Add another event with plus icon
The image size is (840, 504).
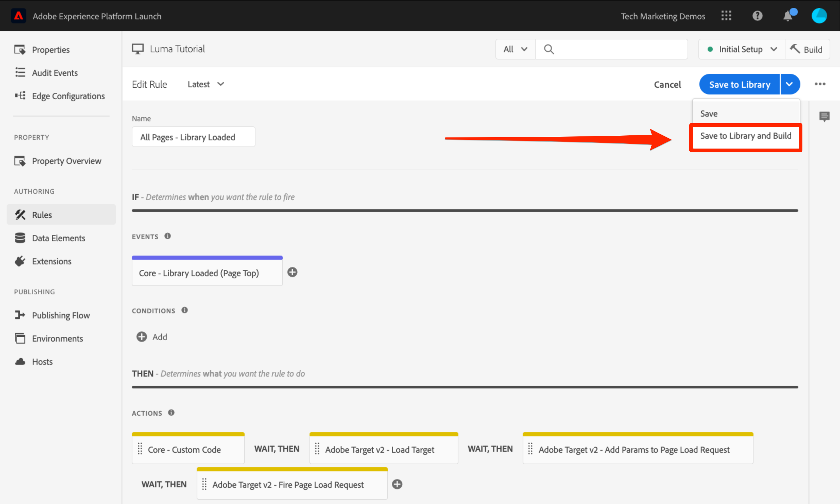point(292,272)
